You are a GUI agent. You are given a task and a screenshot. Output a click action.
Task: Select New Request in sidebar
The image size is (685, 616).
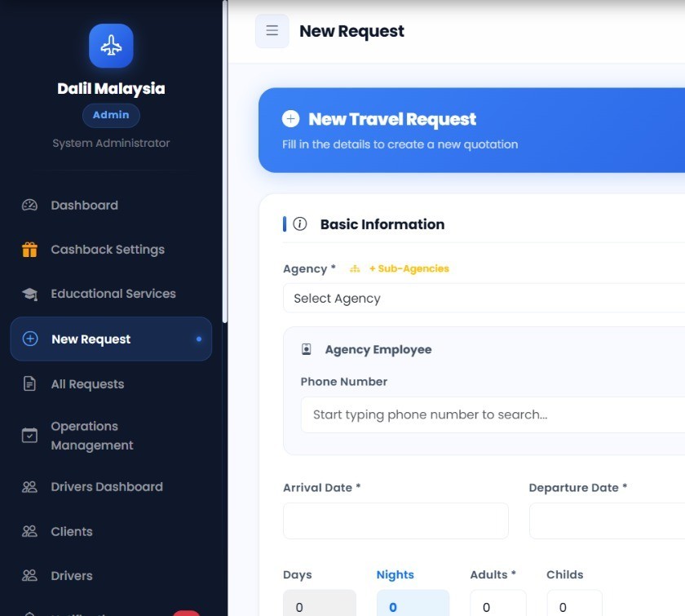(x=111, y=339)
